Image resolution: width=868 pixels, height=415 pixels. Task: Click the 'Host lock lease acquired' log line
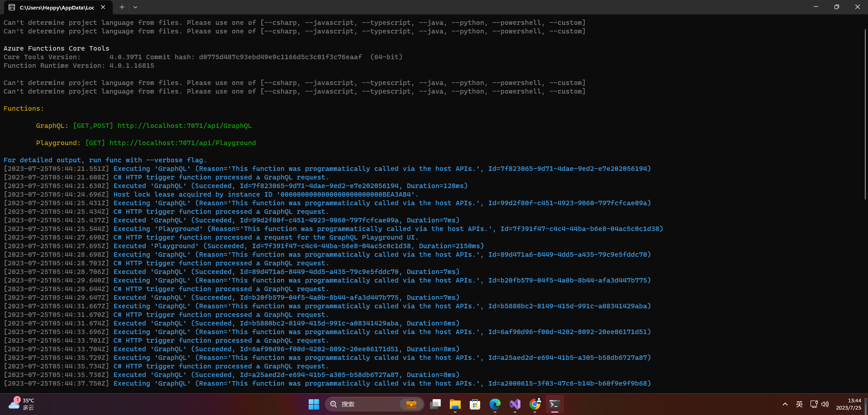pos(211,194)
